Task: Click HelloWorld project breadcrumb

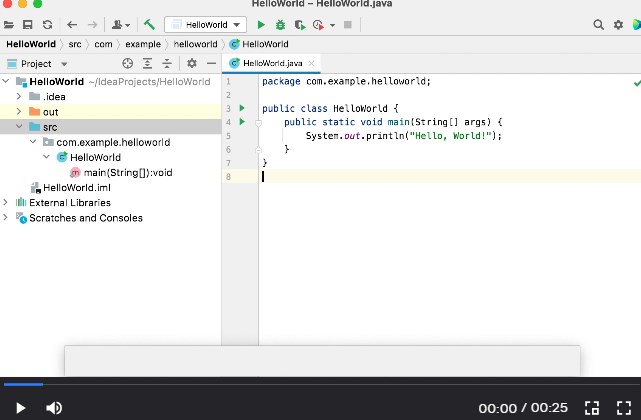Action: click(x=31, y=44)
